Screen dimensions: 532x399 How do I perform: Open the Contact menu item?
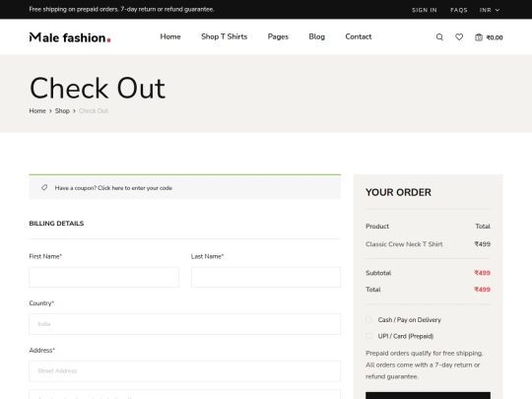[359, 36]
